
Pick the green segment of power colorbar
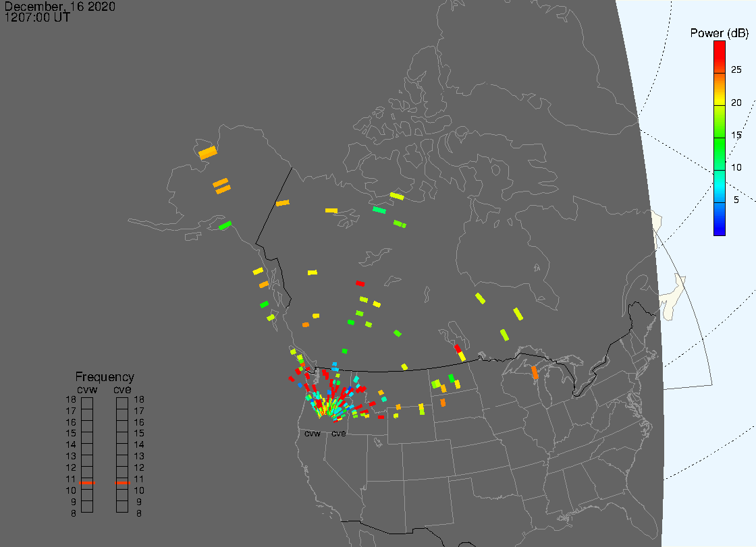720,154
